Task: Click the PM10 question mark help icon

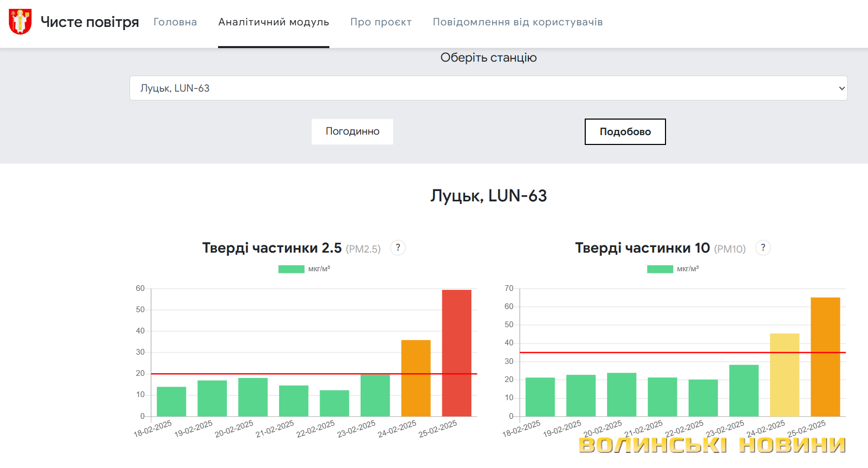Action: [x=763, y=248]
